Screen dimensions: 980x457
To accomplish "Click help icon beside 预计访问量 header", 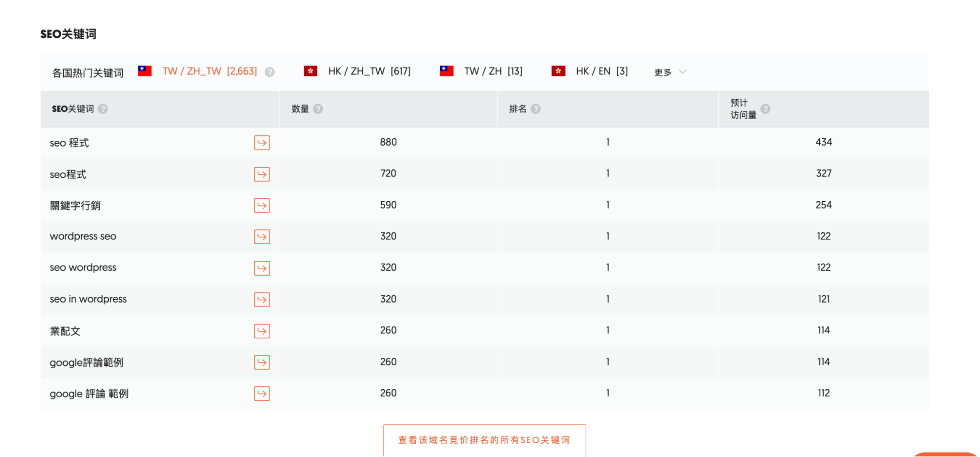I will pos(765,109).
